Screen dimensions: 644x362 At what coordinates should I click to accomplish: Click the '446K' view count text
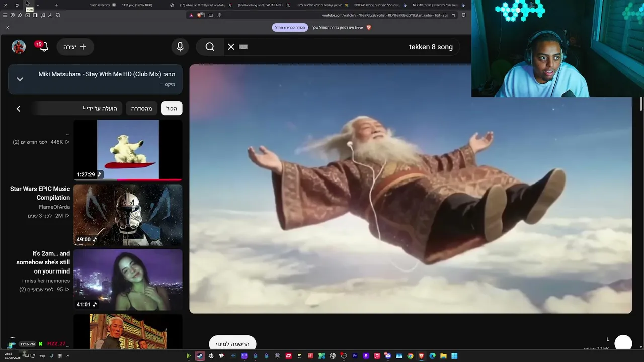[x=57, y=142]
